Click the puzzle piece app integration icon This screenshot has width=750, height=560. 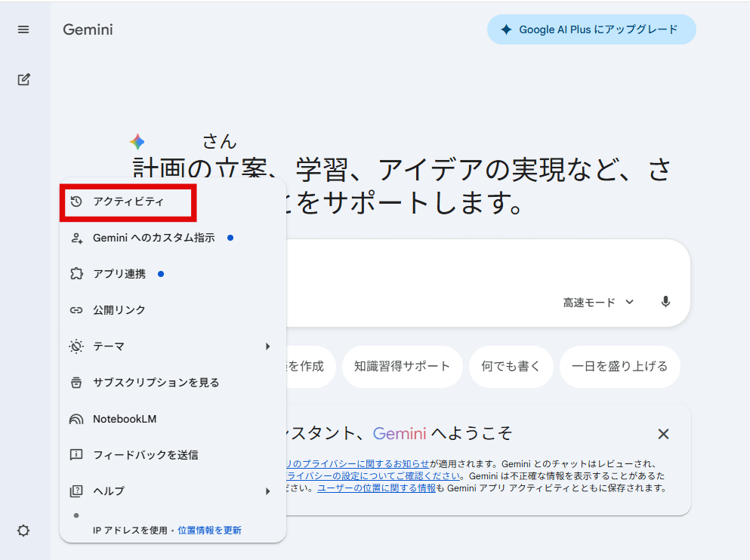76,274
